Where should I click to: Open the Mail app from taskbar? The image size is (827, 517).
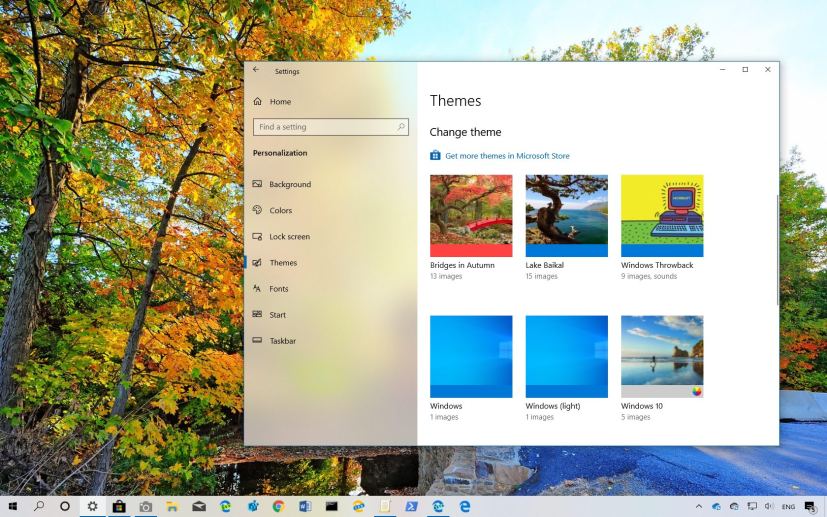(199, 506)
